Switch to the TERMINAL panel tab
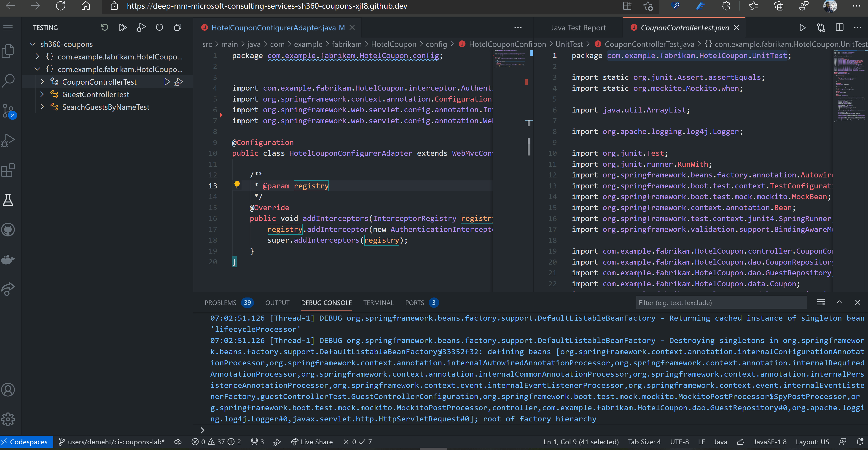The width and height of the screenshot is (868, 450). click(x=378, y=303)
